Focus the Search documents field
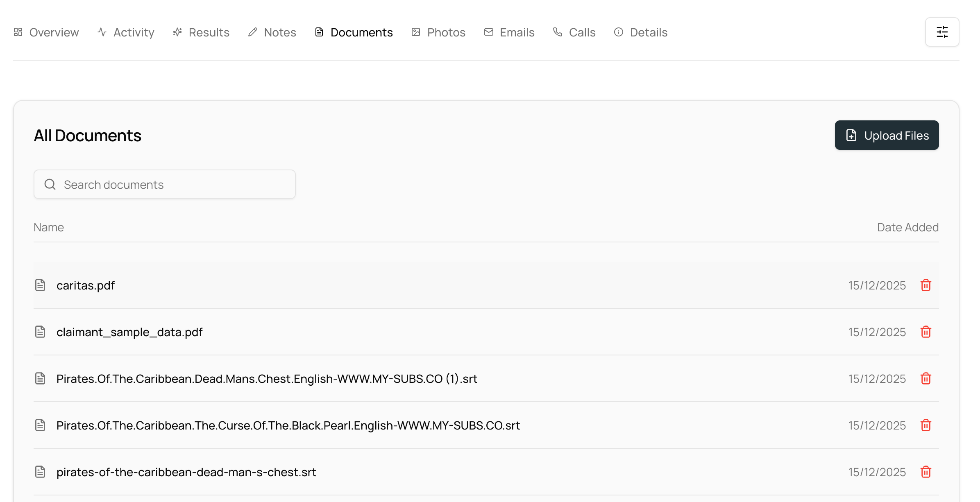This screenshot has width=980, height=502. pos(165,184)
